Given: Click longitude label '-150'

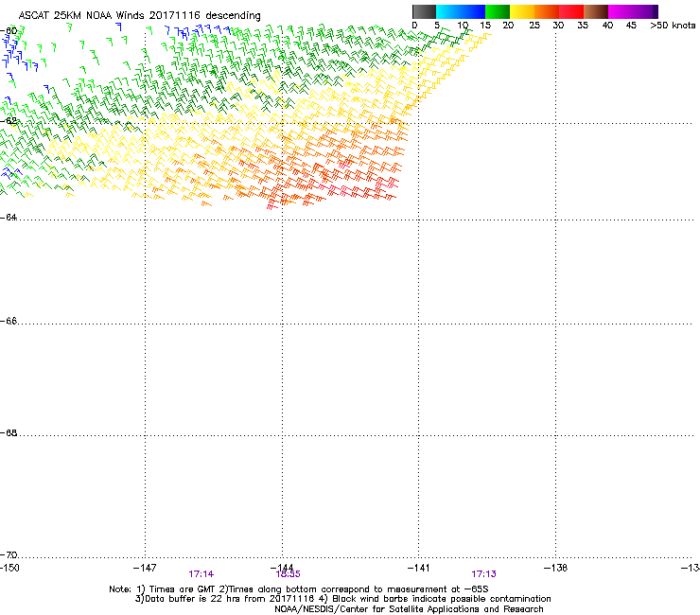Looking at the screenshot, I should (x=9, y=568).
